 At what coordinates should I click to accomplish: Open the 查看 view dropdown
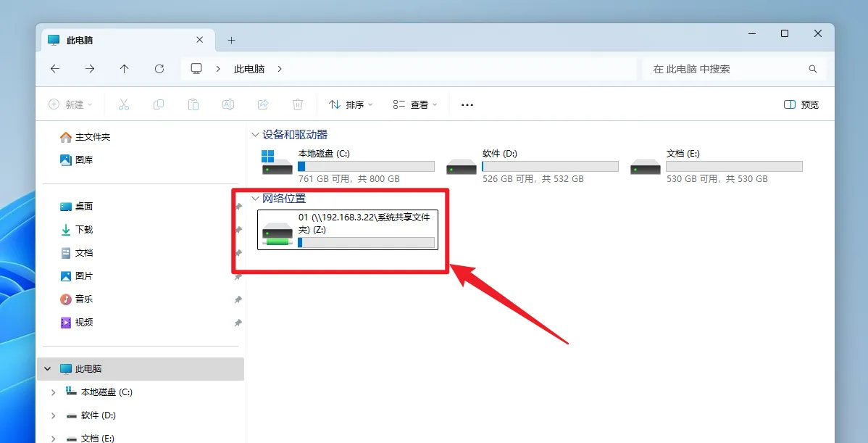[x=415, y=104]
